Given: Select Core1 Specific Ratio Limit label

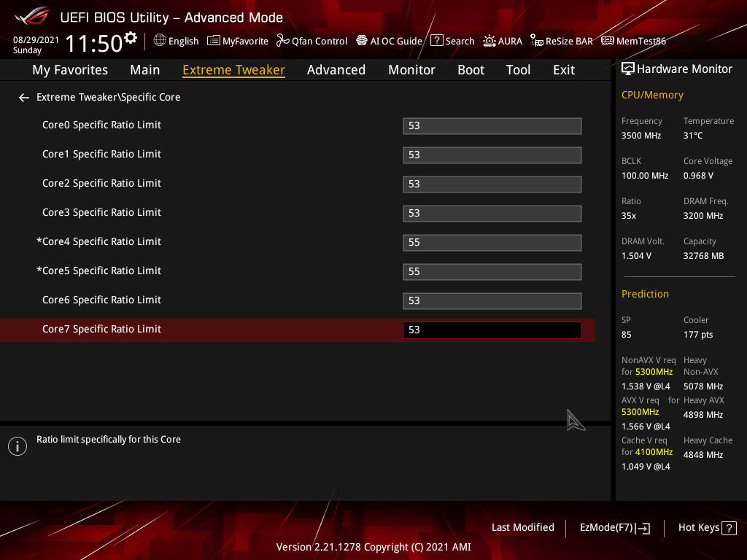Looking at the screenshot, I should (x=101, y=155).
